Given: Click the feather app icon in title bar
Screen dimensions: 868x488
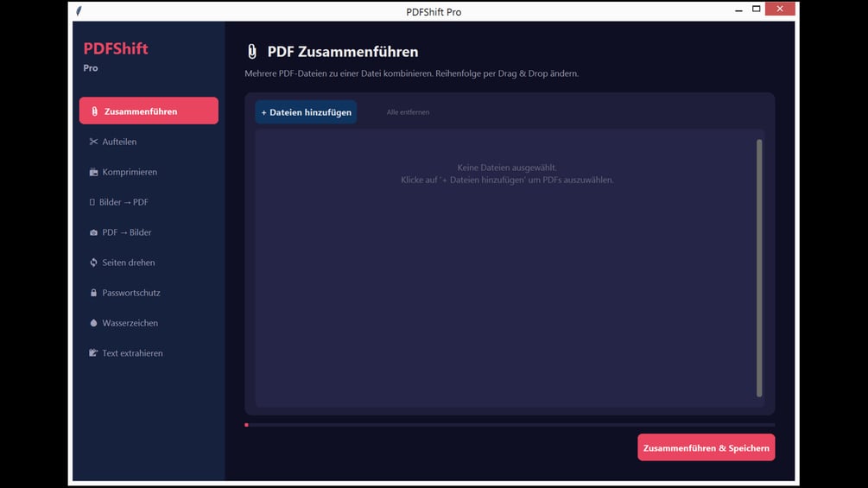Looking at the screenshot, I should pos(79,11).
